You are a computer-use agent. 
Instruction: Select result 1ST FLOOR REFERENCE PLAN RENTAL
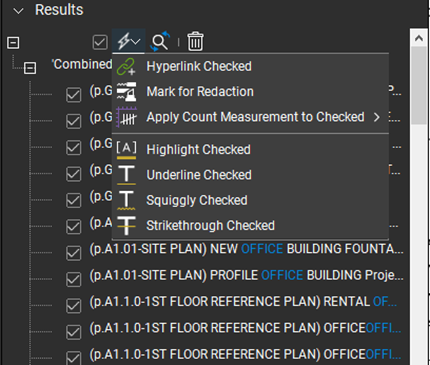(x=243, y=302)
